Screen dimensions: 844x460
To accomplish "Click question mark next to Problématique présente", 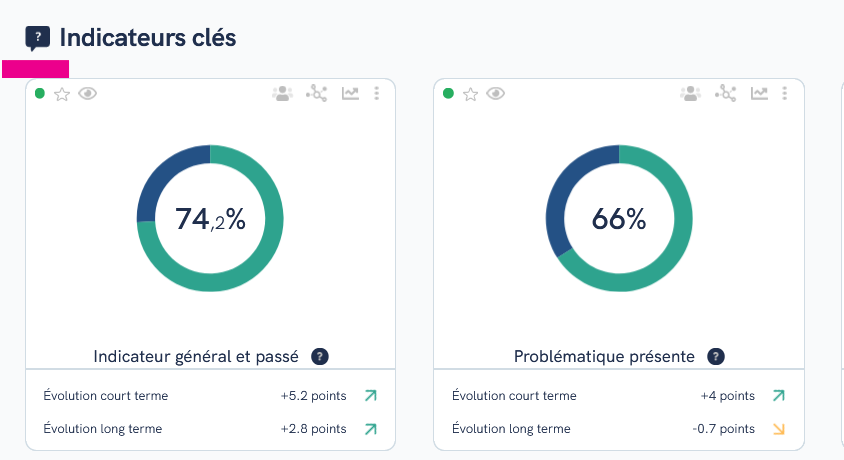I will click(716, 357).
